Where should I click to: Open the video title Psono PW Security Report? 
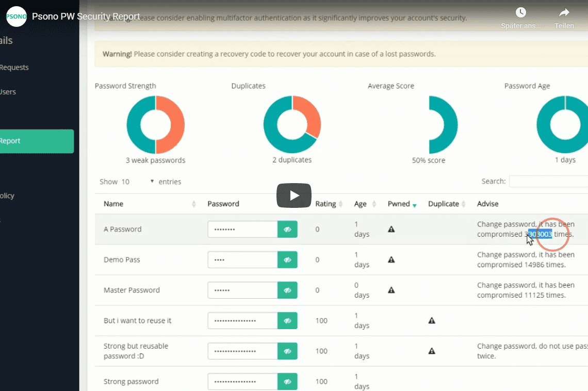pos(86,17)
